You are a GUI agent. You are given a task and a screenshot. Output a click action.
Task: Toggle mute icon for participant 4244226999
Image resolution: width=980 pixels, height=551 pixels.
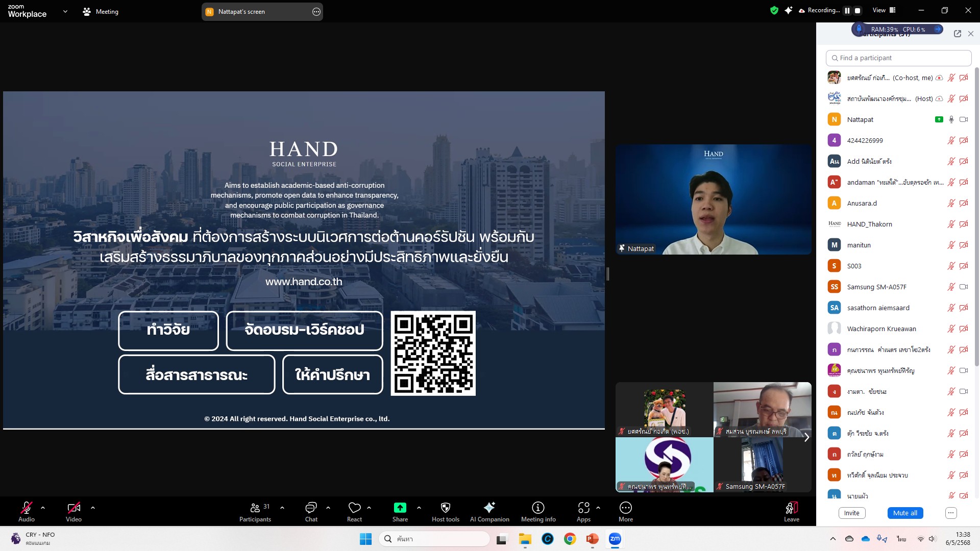[951, 140]
